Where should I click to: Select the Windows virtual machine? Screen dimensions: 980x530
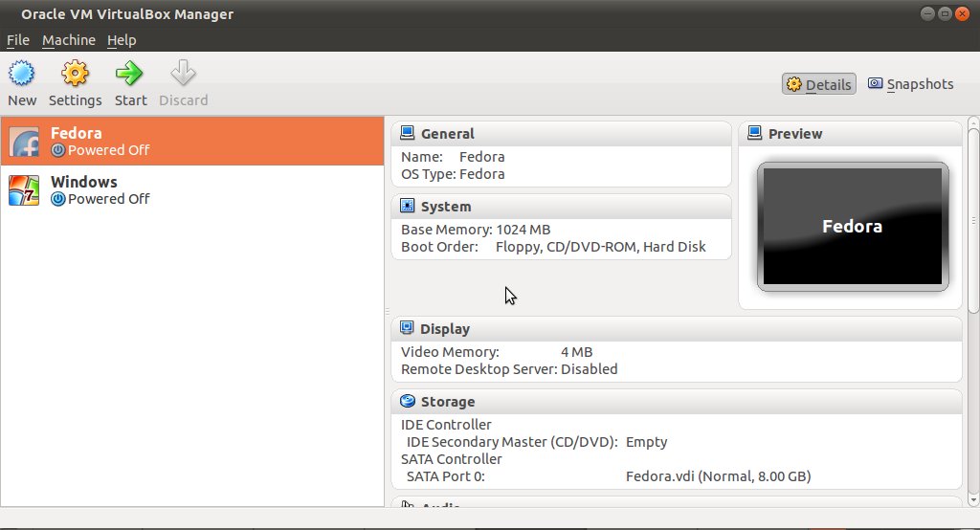click(x=192, y=190)
